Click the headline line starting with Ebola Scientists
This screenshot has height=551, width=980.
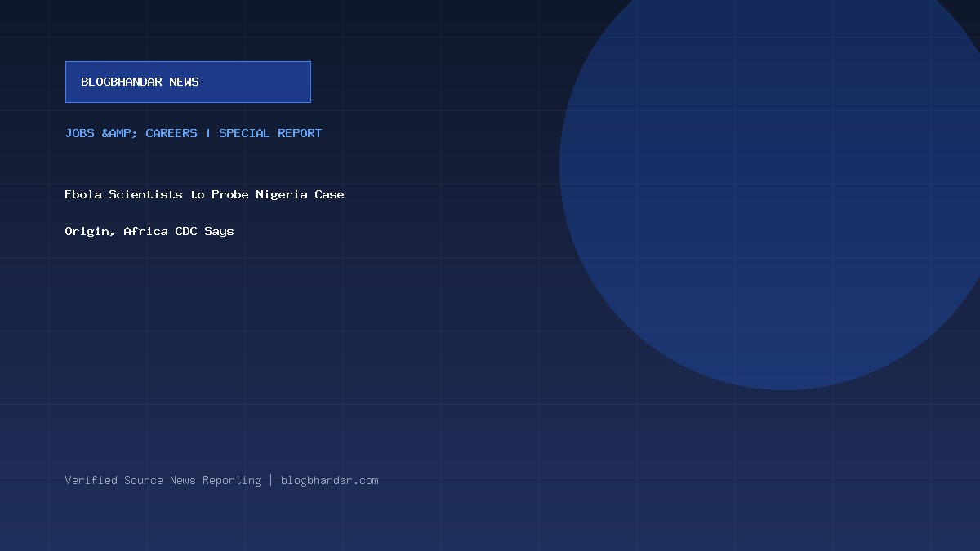[x=205, y=194]
